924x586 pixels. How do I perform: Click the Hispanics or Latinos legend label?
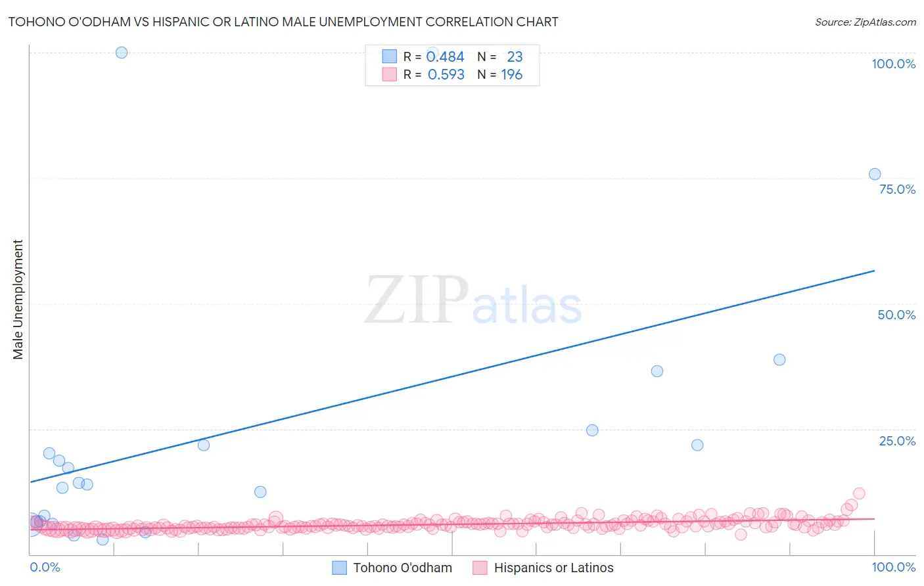[x=553, y=568]
